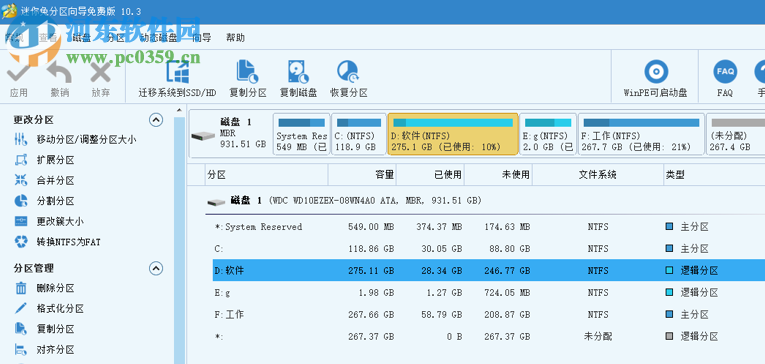
Task: Click the Apply (应用) checkmark icon
Action: coord(19,73)
